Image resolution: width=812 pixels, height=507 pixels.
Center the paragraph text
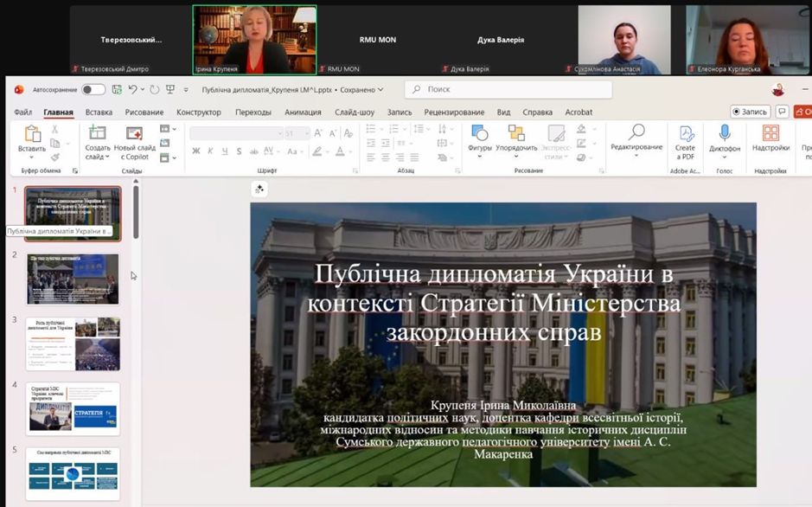coord(386,157)
